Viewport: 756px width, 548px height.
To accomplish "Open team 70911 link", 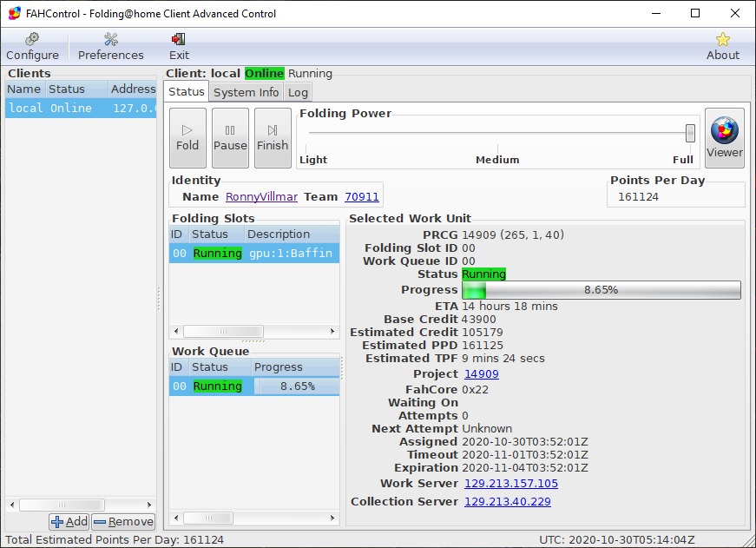I will click(x=362, y=197).
